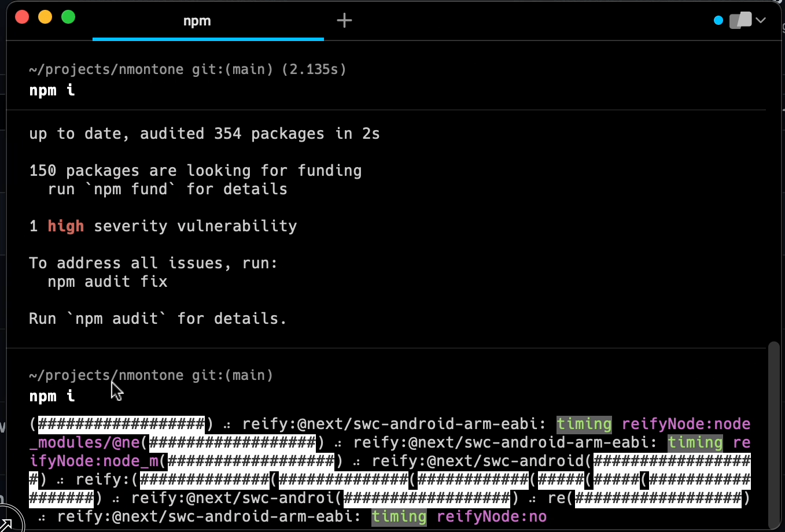This screenshot has height=532, width=785.
Task: Click the Run npm audit for details line
Action: (158, 319)
